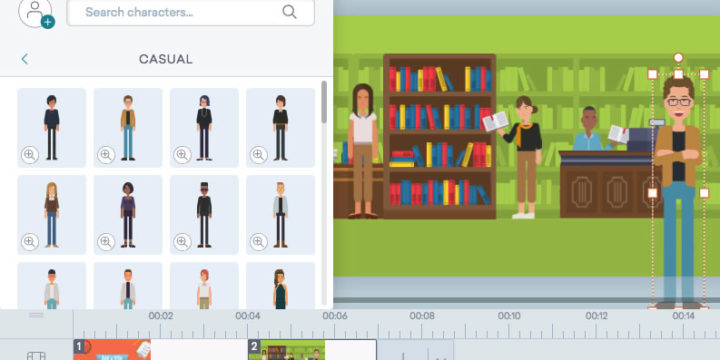The width and height of the screenshot is (720, 360).
Task: Click the timeline panel grab handle
Action: click(36, 315)
